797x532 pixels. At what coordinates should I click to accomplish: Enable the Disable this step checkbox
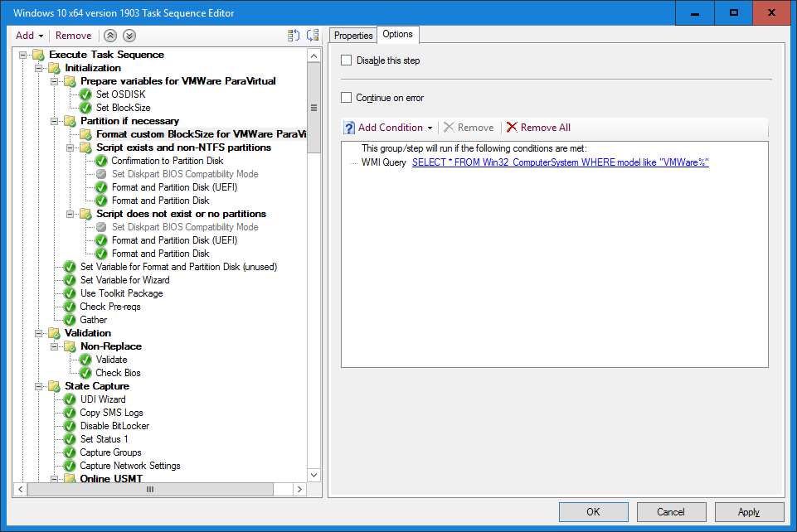pos(346,60)
